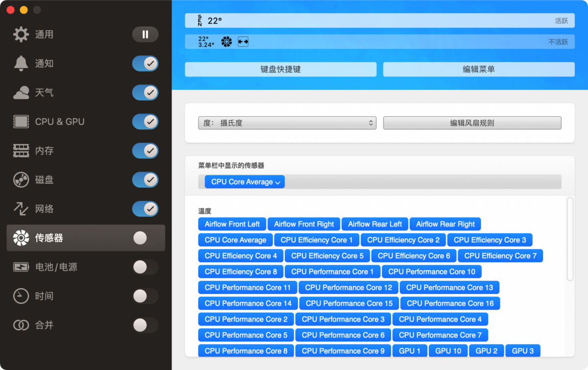
Task: Open the 通用 (General) settings with the gear icon
Action: pos(22,34)
